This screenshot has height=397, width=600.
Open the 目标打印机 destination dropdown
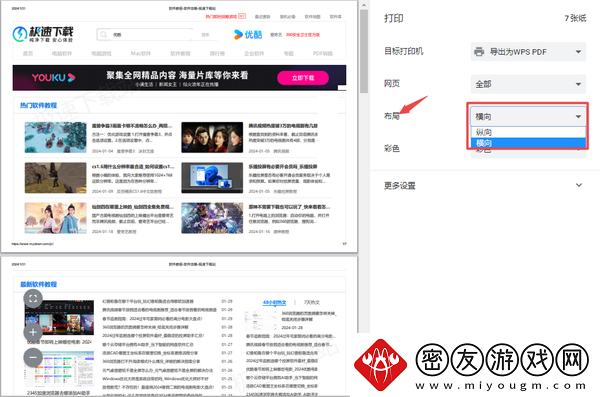pos(528,52)
